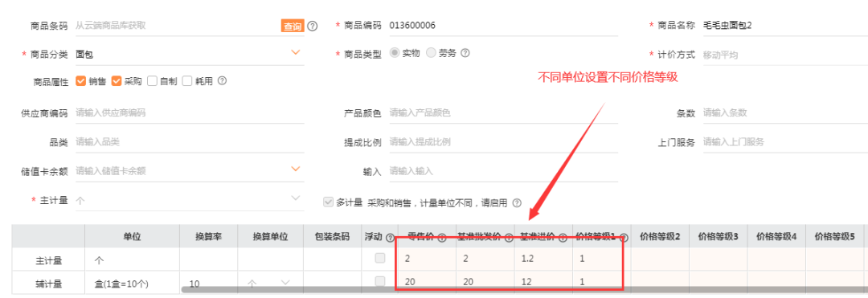Click unit cell 盒(1盒=10个)
The image size is (868, 298).
pyautogui.click(x=133, y=283)
